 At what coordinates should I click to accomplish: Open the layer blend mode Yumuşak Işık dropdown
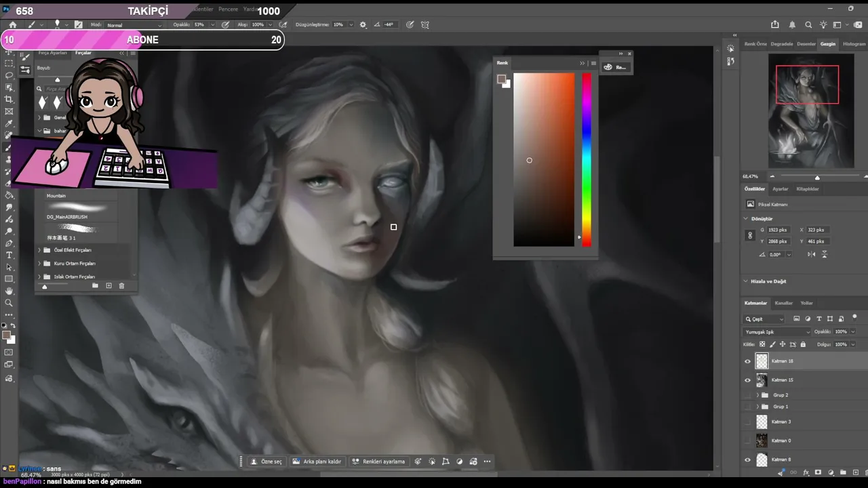click(777, 331)
